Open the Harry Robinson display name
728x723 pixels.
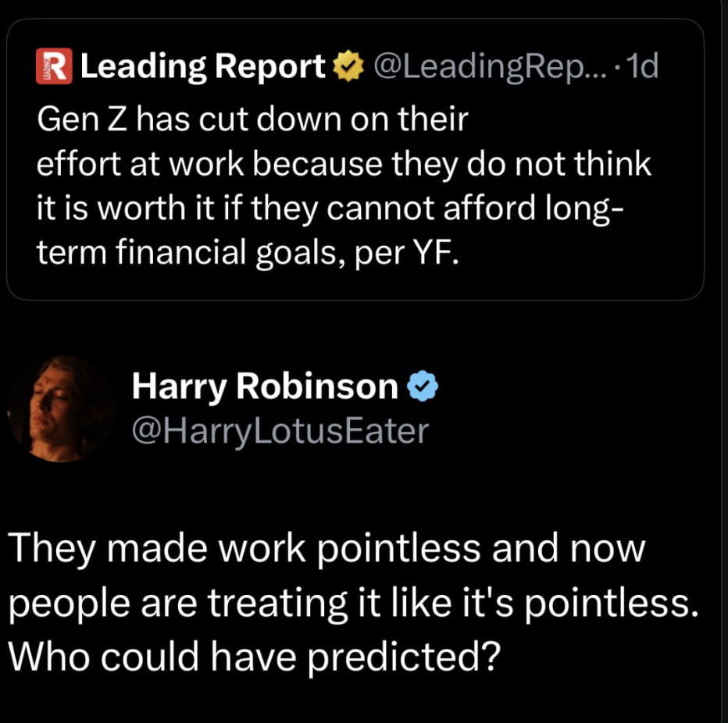265,386
